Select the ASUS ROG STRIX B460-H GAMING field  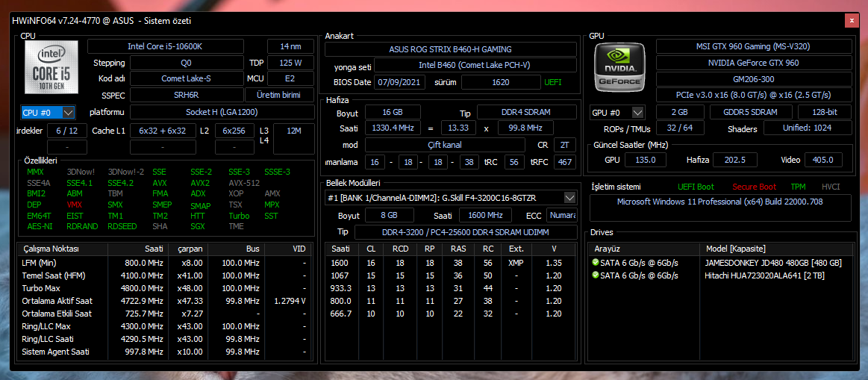pyautogui.click(x=450, y=49)
